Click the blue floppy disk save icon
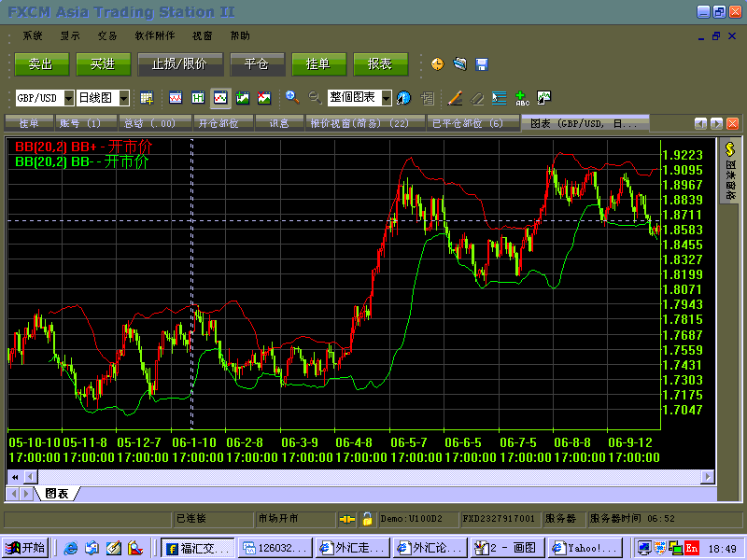747x560 pixels. tap(482, 64)
